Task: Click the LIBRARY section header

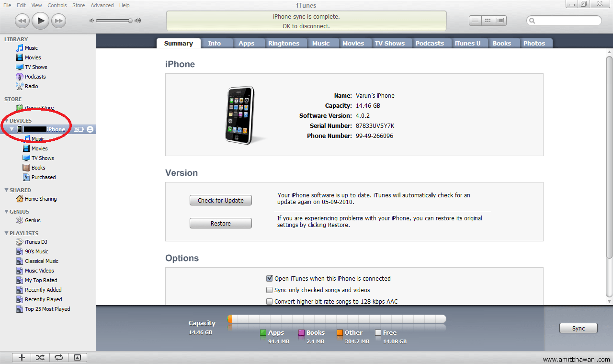Action: click(x=16, y=39)
